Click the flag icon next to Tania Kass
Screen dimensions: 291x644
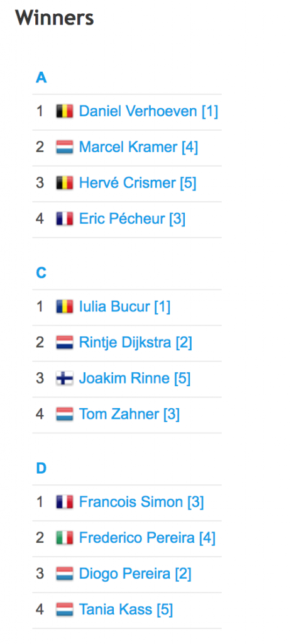[x=65, y=609]
